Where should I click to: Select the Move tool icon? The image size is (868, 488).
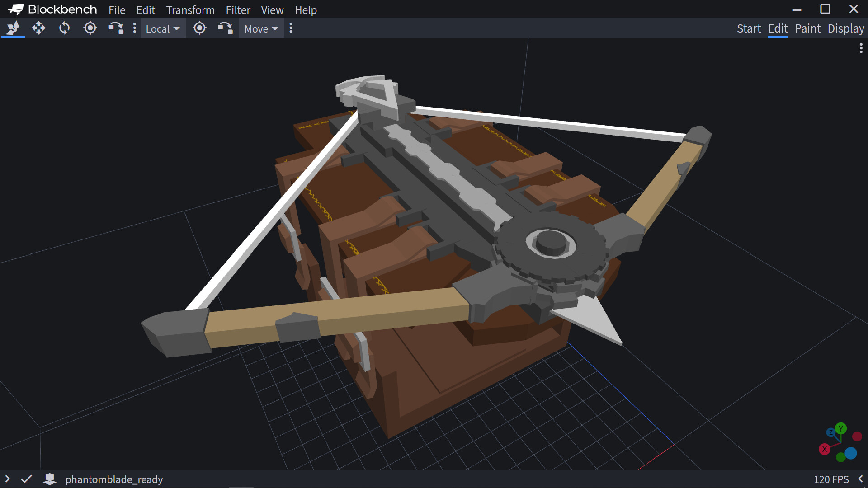click(38, 28)
